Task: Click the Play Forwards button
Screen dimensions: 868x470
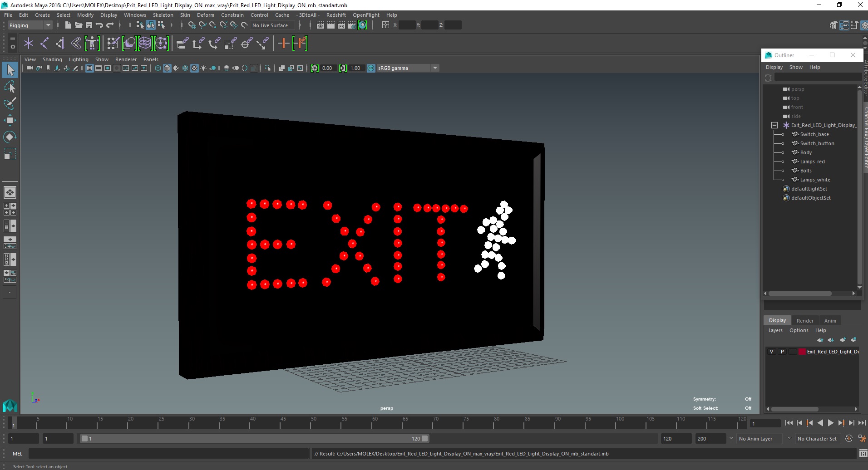Action: 830,423
